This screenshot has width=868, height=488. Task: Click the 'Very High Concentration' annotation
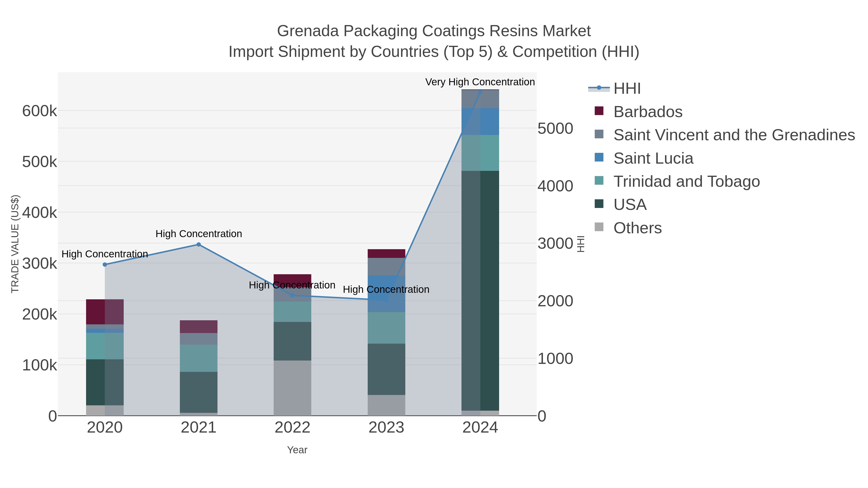(x=480, y=82)
